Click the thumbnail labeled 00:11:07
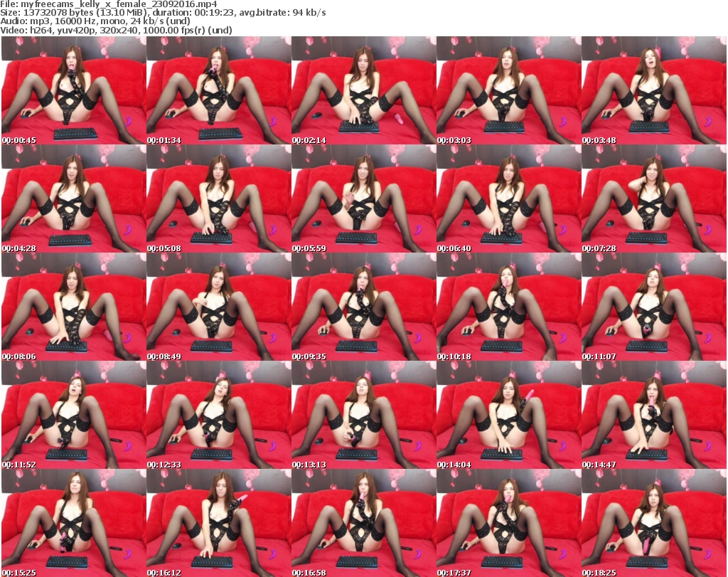 (x=654, y=307)
